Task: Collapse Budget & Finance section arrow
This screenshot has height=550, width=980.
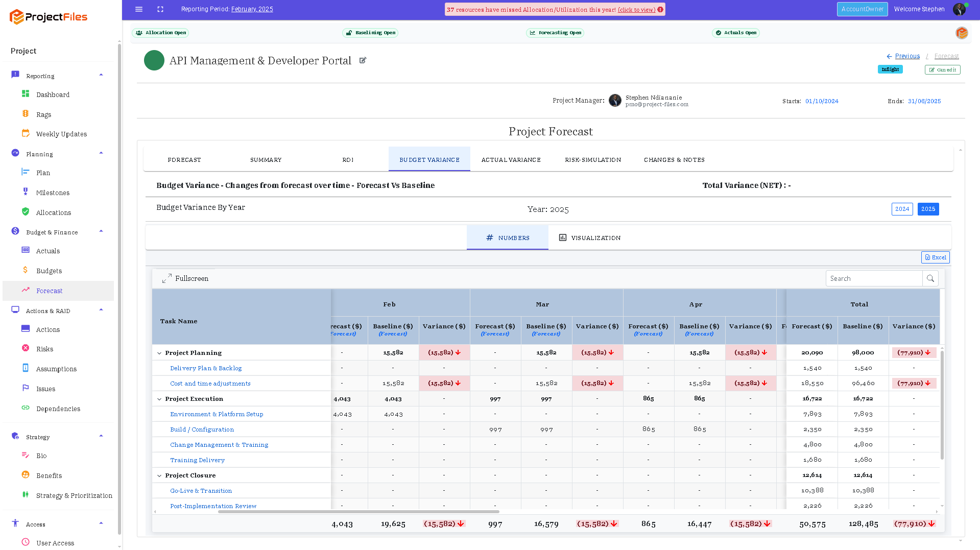Action: [x=101, y=231]
